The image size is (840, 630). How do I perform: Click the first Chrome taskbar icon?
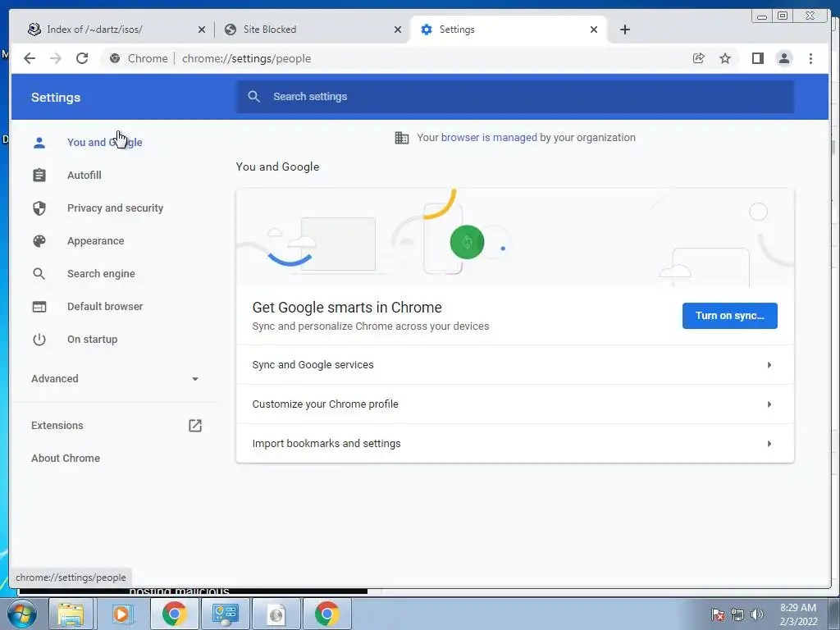174,614
